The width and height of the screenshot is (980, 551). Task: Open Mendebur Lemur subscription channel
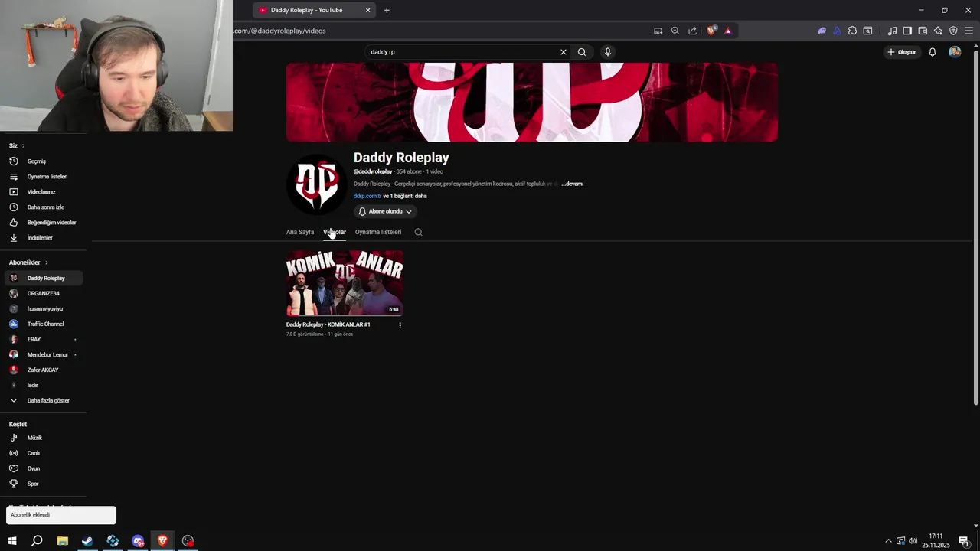(x=43, y=354)
